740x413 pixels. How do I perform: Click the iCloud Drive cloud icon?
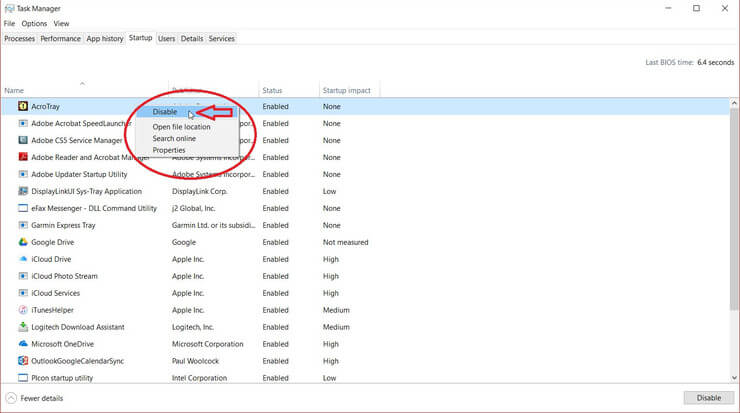pyautogui.click(x=23, y=259)
